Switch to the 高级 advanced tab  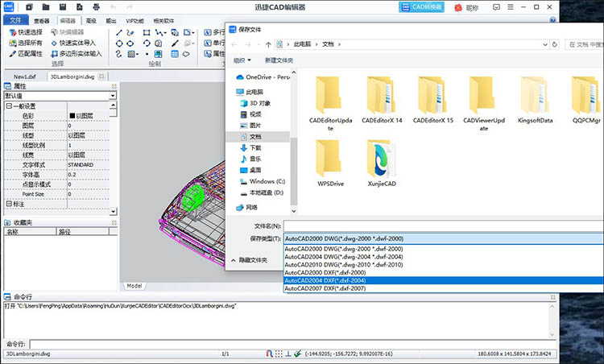coord(91,21)
